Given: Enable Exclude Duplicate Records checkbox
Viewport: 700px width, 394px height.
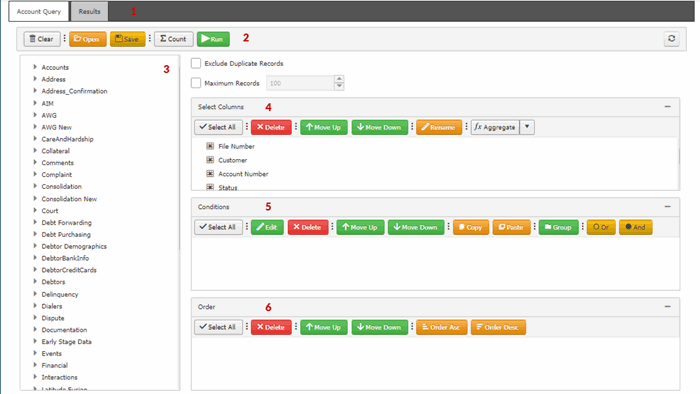Looking at the screenshot, I should coord(196,63).
